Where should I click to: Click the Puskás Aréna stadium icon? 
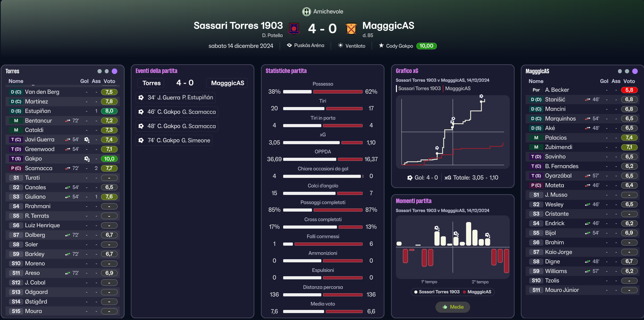(289, 46)
